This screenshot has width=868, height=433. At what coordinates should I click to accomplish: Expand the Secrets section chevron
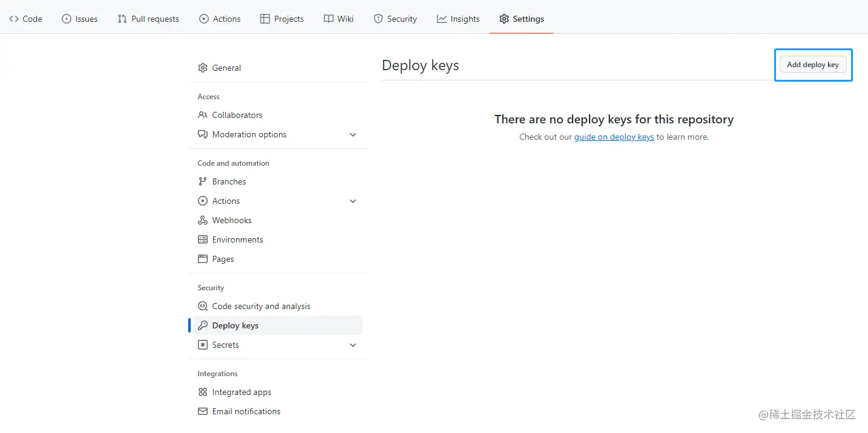coord(353,345)
